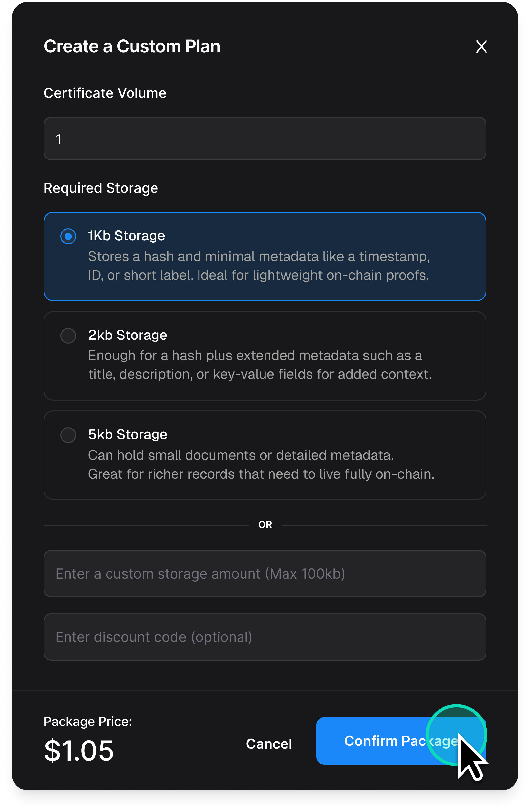
Task: Click the small documents description text
Action: click(x=261, y=464)
